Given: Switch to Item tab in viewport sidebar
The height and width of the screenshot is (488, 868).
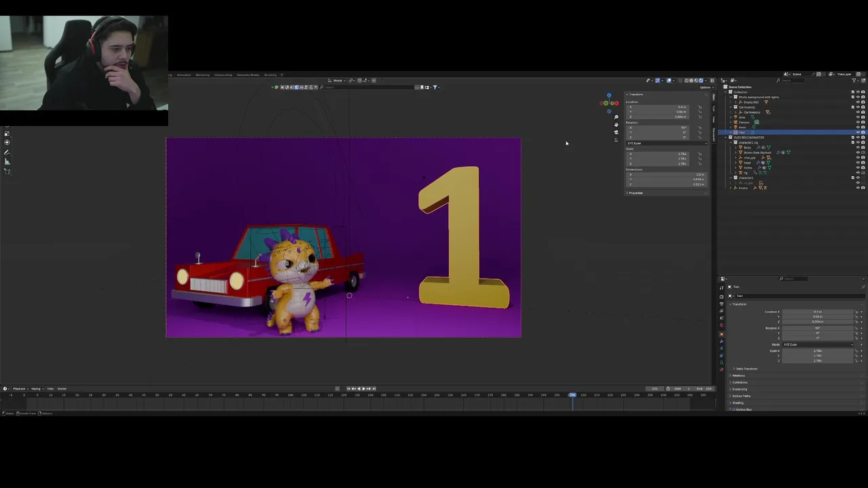Looking at the screenshot, I should point(713,96).
